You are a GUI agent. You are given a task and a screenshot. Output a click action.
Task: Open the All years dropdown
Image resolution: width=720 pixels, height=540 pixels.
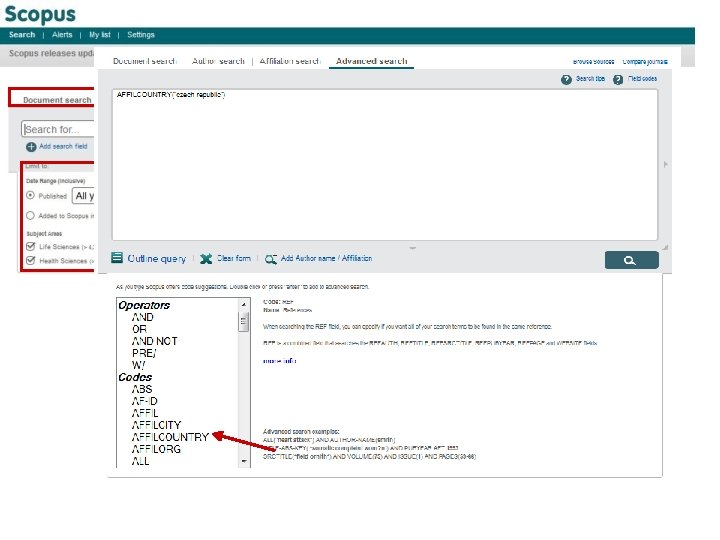(83, 196)
